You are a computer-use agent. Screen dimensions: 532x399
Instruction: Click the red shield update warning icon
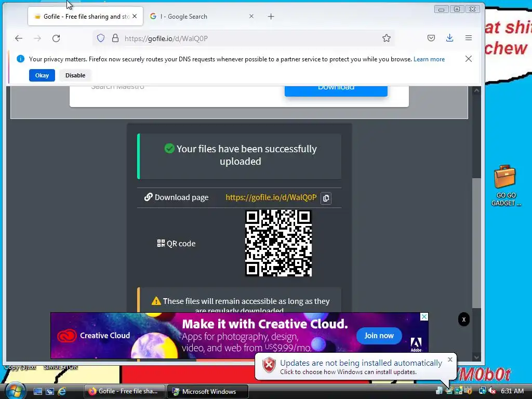point(269,365)
